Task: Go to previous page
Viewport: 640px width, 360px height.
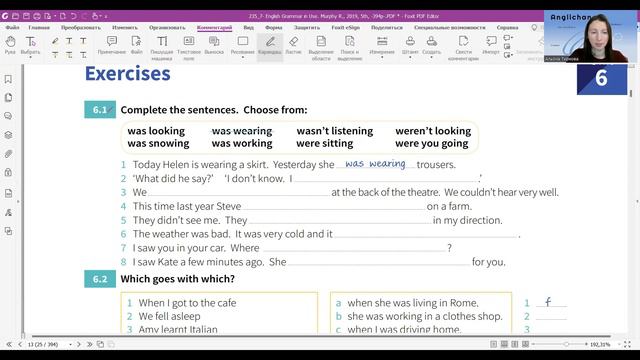Action: [x=20, y=344]
